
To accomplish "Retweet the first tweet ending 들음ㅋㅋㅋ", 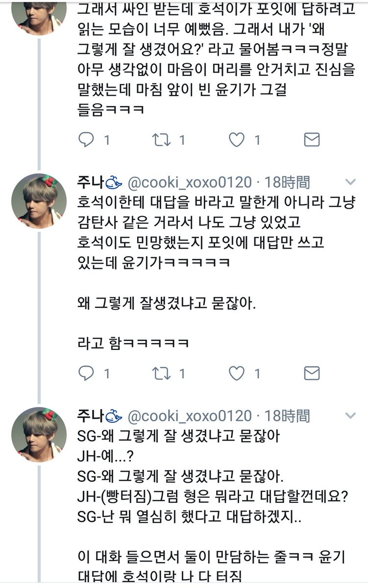I will [160, 140].
